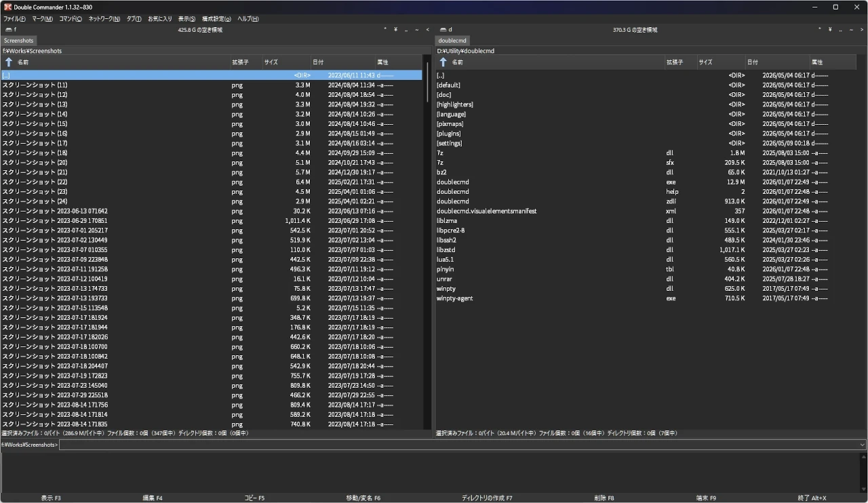The height and width of the screenshot is (503, 868).
Task: Expand command line history dropdown
Action: click(x=862, y=445)
